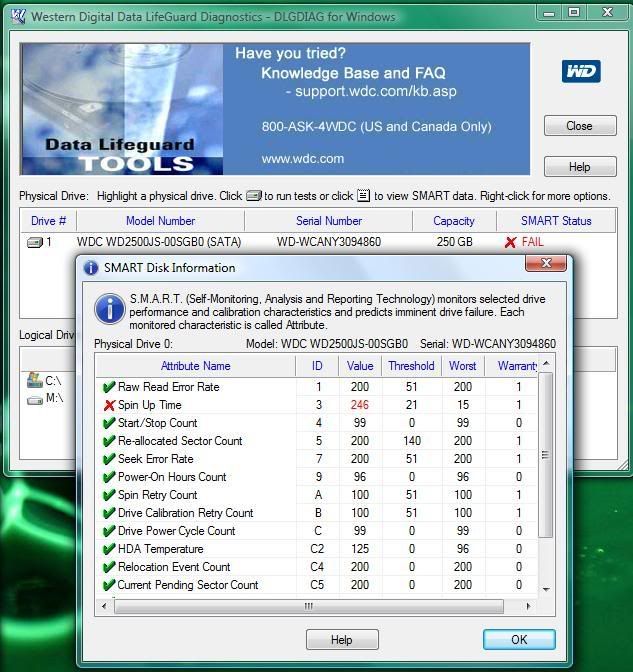633x672 pixels.
Task: Sort by Worst column header
Action: [463, 366]
